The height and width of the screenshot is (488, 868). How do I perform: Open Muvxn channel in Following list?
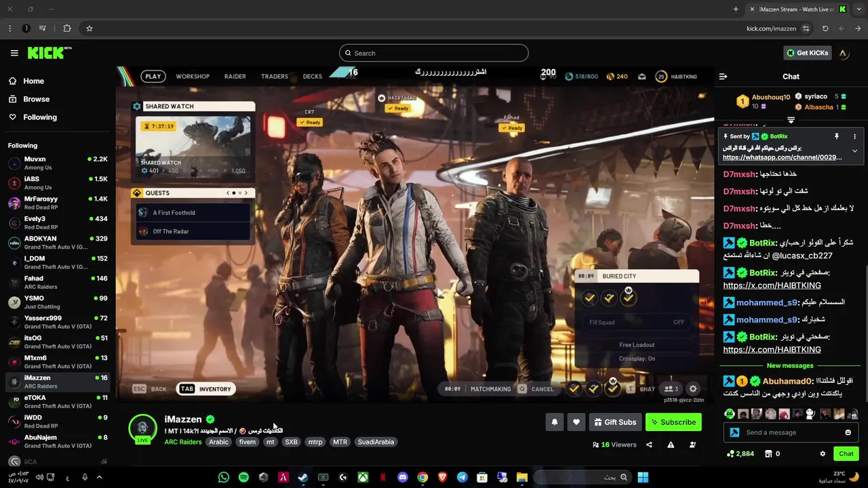tap(58, 163)
